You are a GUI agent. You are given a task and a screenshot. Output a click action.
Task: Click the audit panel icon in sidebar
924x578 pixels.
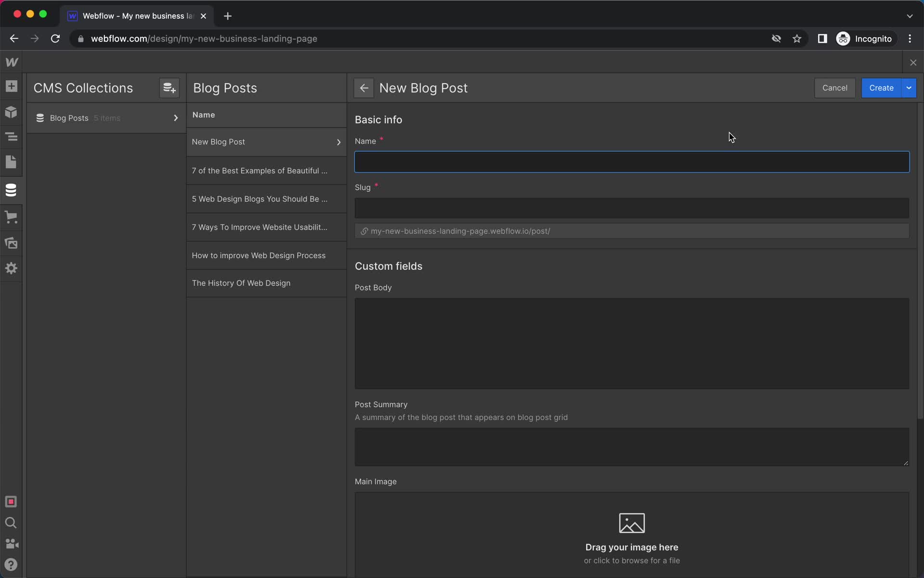11,502
